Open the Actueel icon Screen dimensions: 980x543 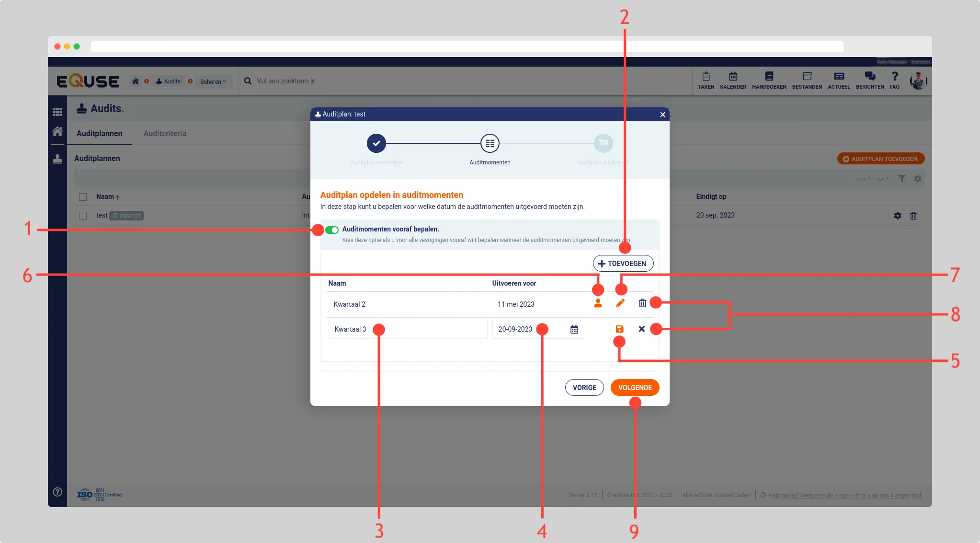point(839,81)
